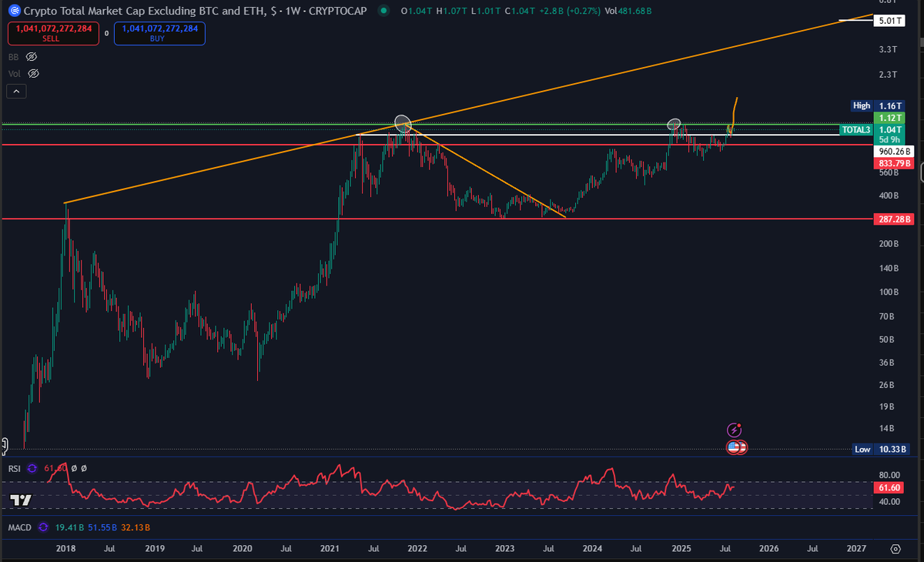
Task: Click the red 833.79 B price label
Action: (x=894, y=163)
